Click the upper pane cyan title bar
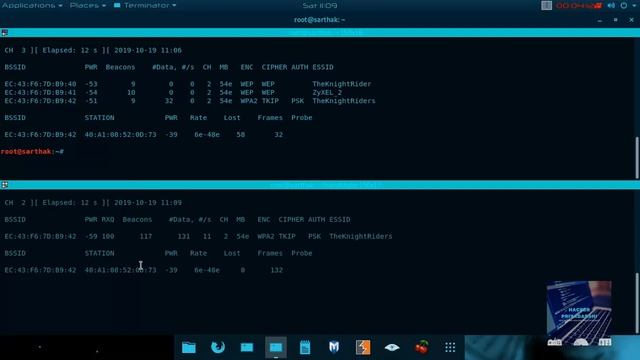The image size is (640, 360). [x=320, y=33]
